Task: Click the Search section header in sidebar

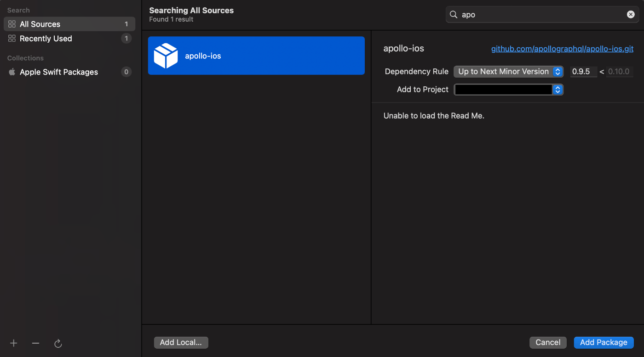Action: tap(18, 10)
